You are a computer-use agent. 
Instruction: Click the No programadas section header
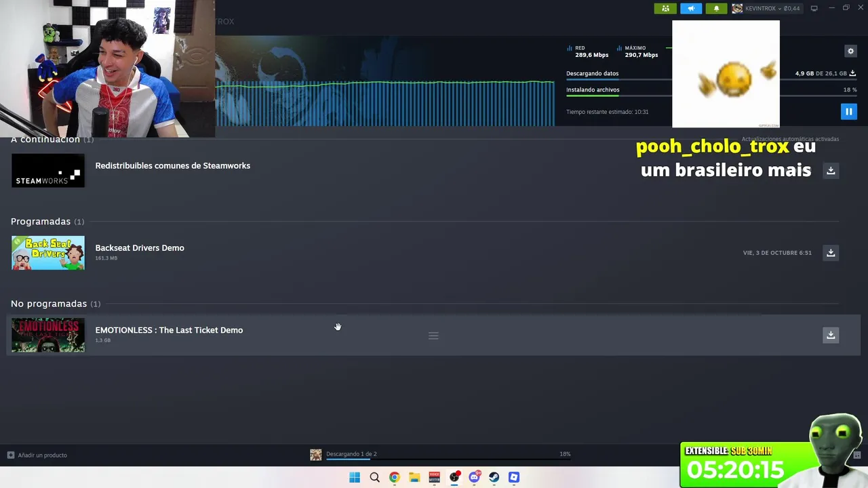click(x=56, y=304)
